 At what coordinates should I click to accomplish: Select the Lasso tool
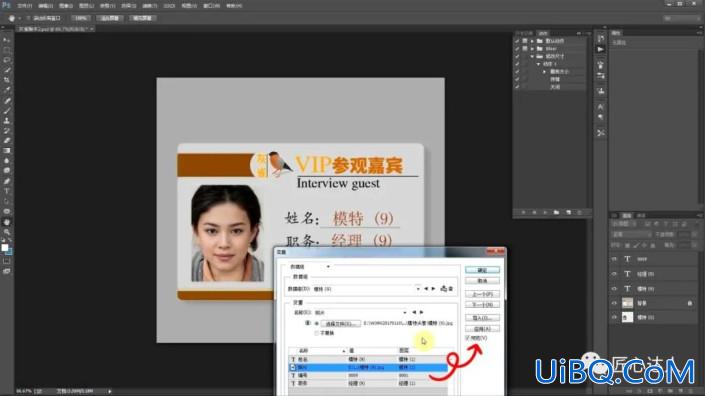click(x=7, y=60)
